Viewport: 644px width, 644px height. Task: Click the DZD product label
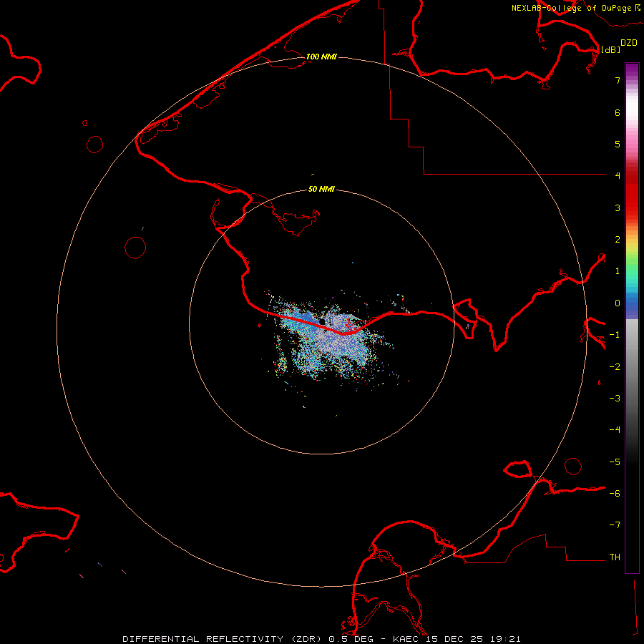(x=629, y=43)
